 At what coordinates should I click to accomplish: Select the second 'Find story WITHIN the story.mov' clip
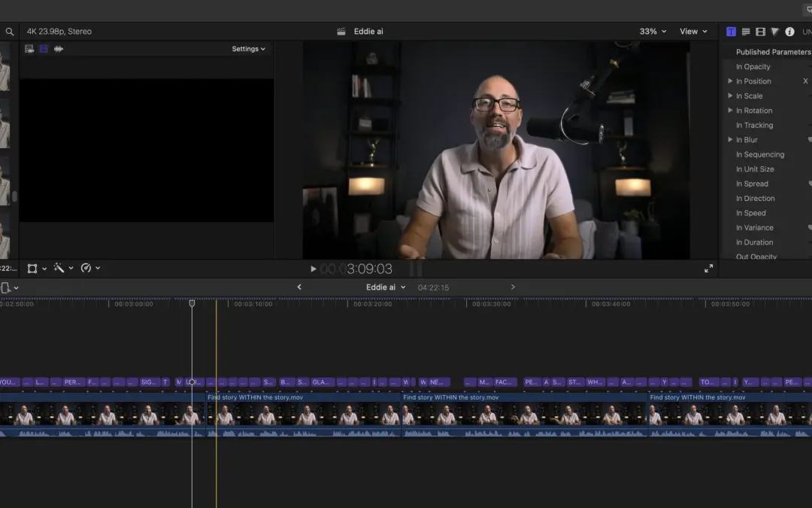click(523, 412)
